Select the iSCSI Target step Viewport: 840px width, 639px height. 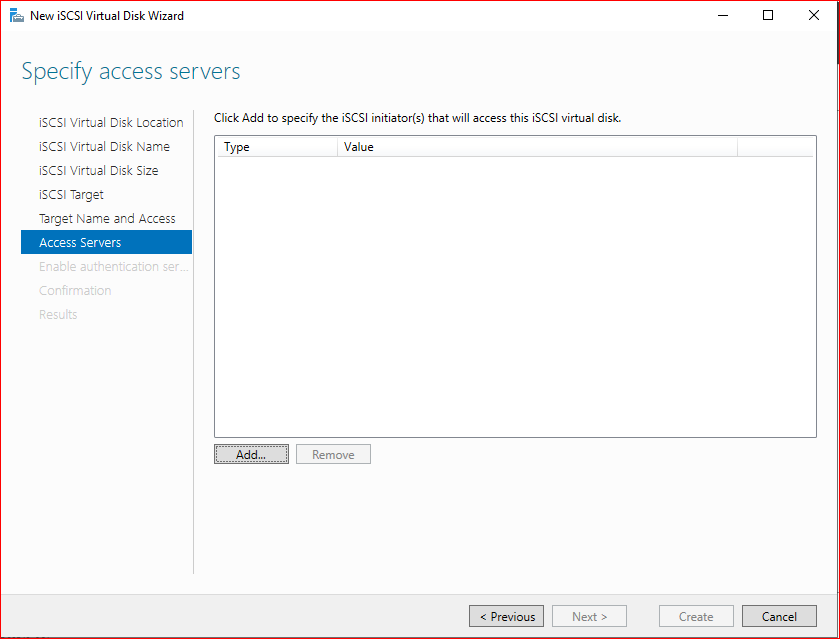pos(71,194)
